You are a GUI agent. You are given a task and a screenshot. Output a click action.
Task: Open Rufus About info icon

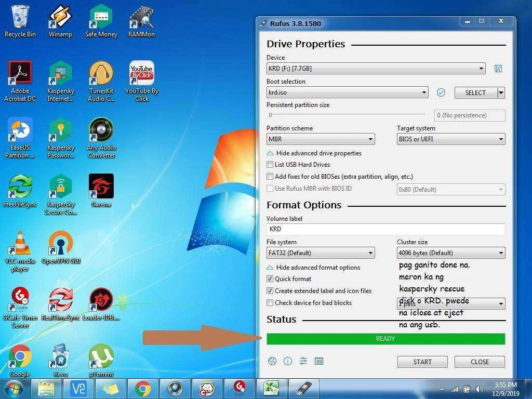(288, 361)
